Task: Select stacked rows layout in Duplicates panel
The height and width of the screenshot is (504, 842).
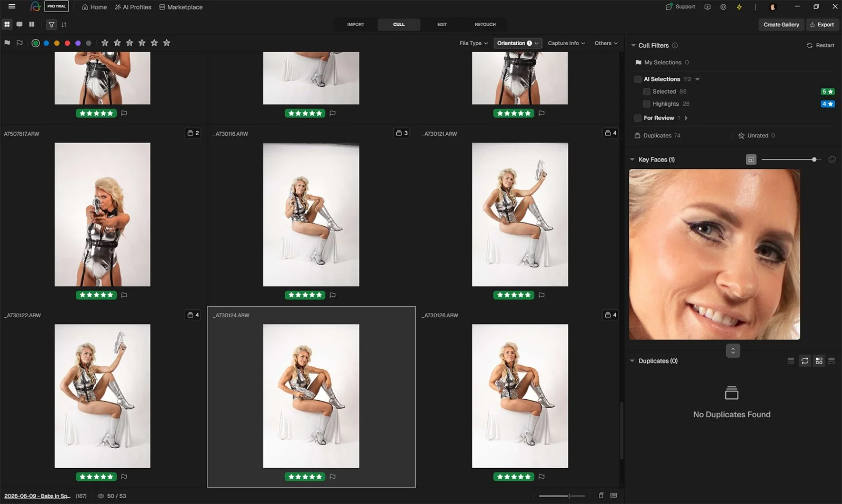Action: tap(831, 361)
